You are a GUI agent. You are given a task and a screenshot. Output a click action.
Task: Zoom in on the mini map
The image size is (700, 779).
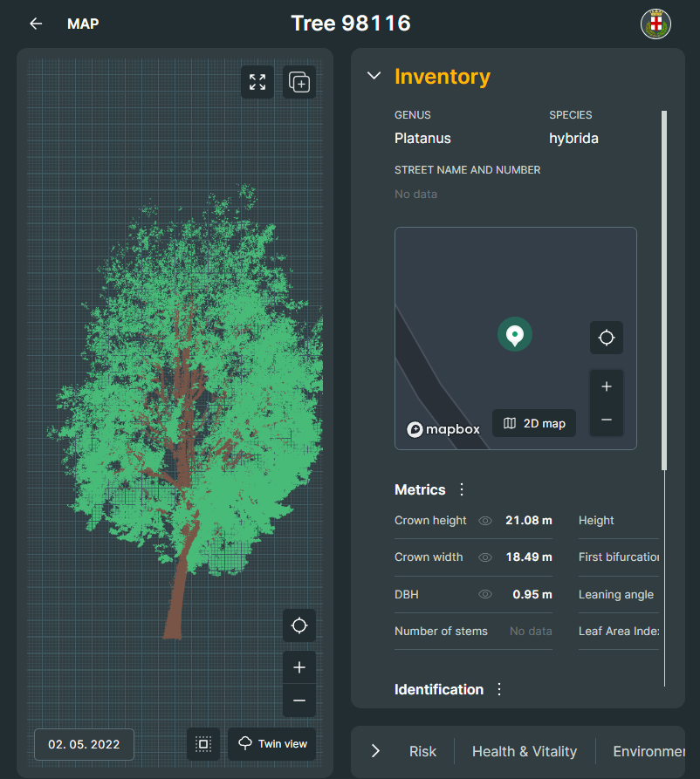pos(607,386)
